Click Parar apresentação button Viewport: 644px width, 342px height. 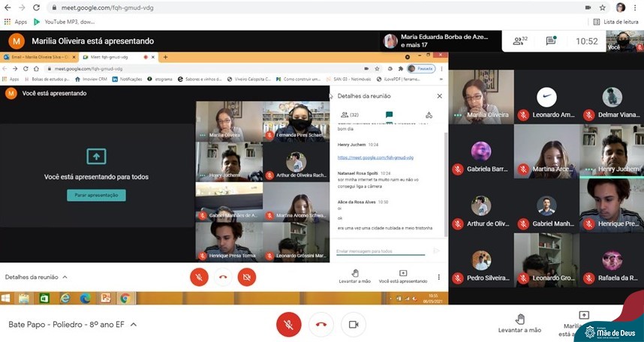96,195
